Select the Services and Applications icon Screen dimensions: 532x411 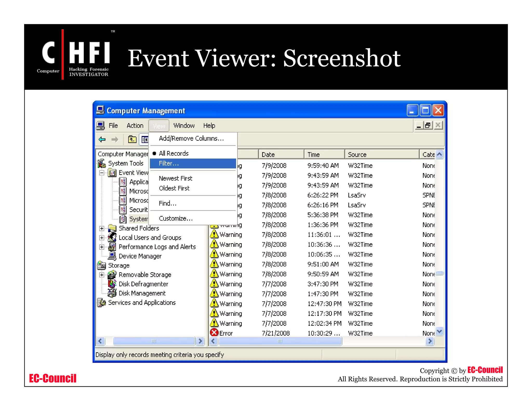click(101, 303)
